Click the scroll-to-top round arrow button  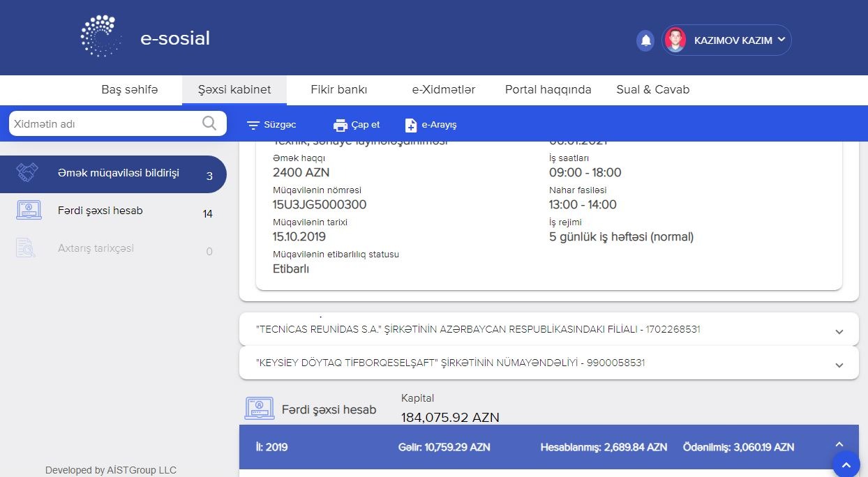pyautogui.click(x=845, y=464)
